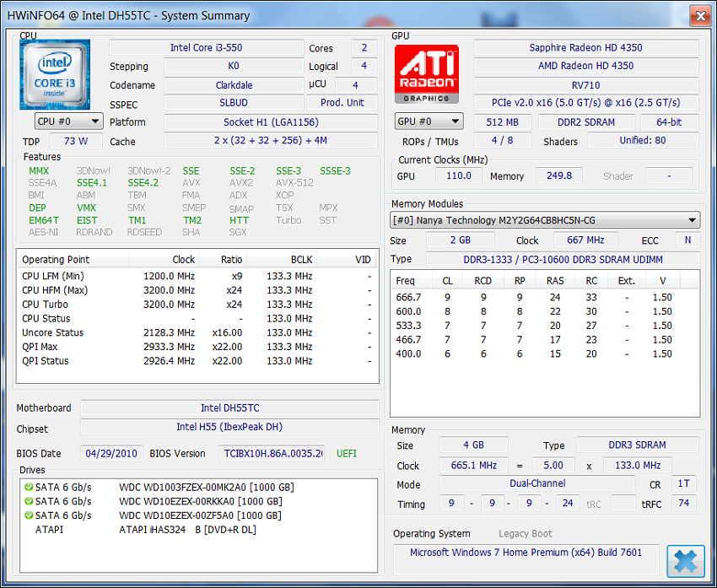Select the CPU HFM (Max) row
717x588 pixels.
[197, 290]
